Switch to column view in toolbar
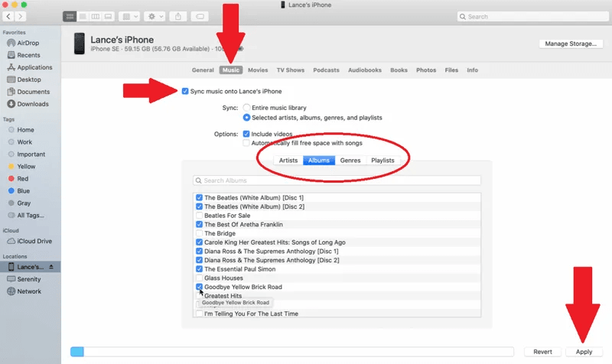Viewport: 612px width, 364px height. [x=95, y=16]
